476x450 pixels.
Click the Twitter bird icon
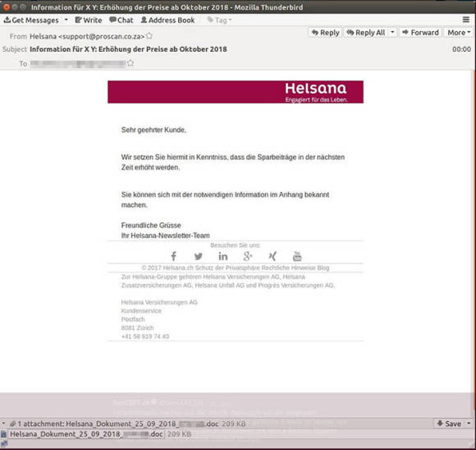pos(199,256)
